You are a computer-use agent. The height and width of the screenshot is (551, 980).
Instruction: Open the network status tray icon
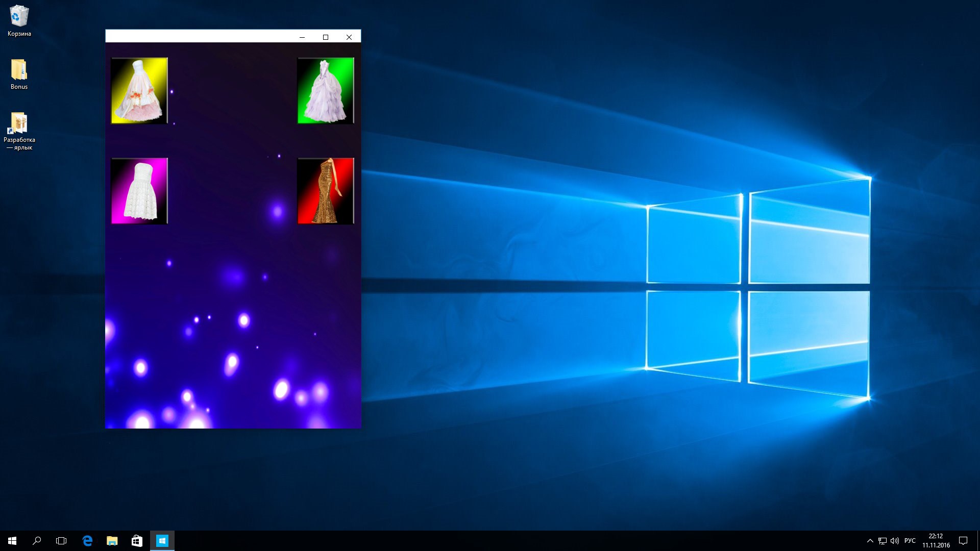click(x=883, y=541)
